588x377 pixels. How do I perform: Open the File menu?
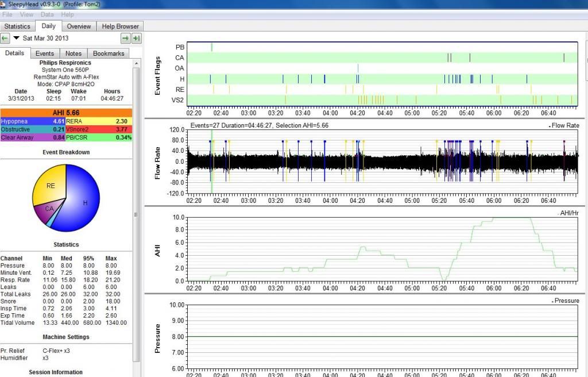click(x=7, y=14)
